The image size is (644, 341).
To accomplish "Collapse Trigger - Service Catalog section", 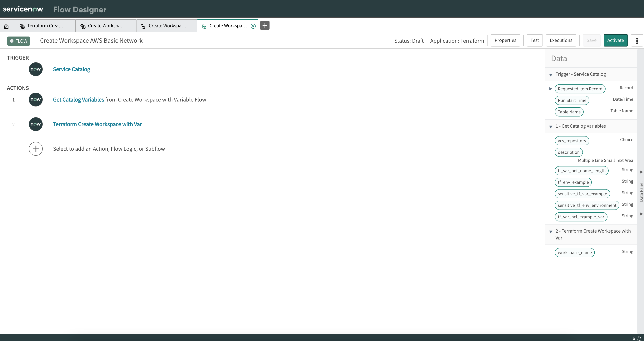I will 551,75.
